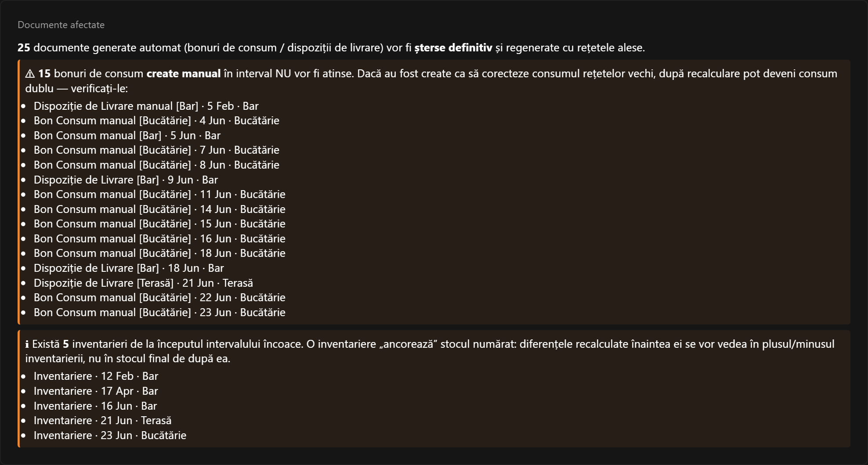The height and width of the screenshot is (465, 868).
Task: Select Inventariere 17 Apr Bar item
Action: [x=96, y=391]
